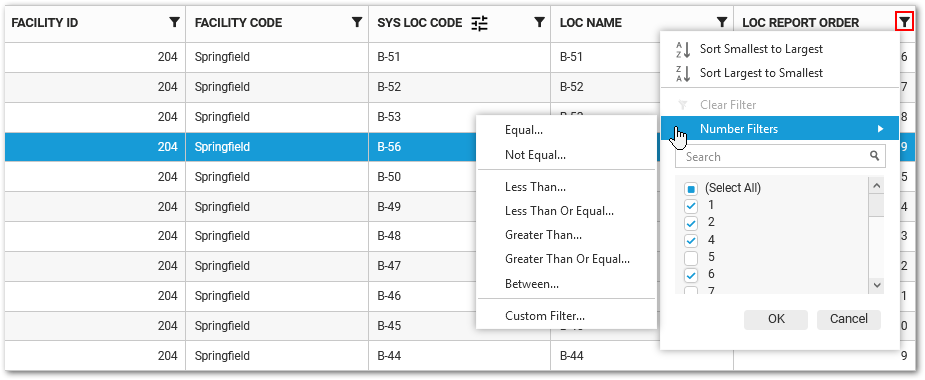Image resolution: width=925 pixels, height=380 pixels.
Task: Click OK to apply the filter
Action: [x=776, y=319]
